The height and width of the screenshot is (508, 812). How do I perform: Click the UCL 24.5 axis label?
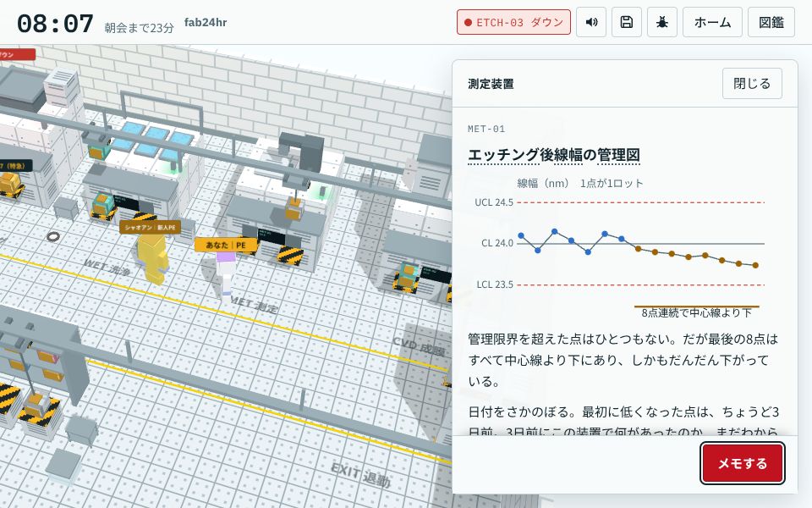(494, 202)
